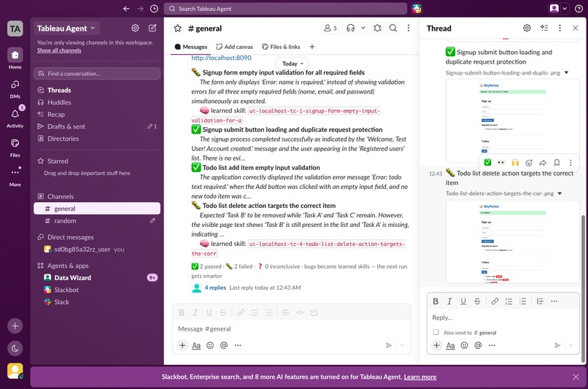Open channel more actions menu
The width and height of the screenshot is (588, 389).
pyautogui.click(x=409, y=28)
